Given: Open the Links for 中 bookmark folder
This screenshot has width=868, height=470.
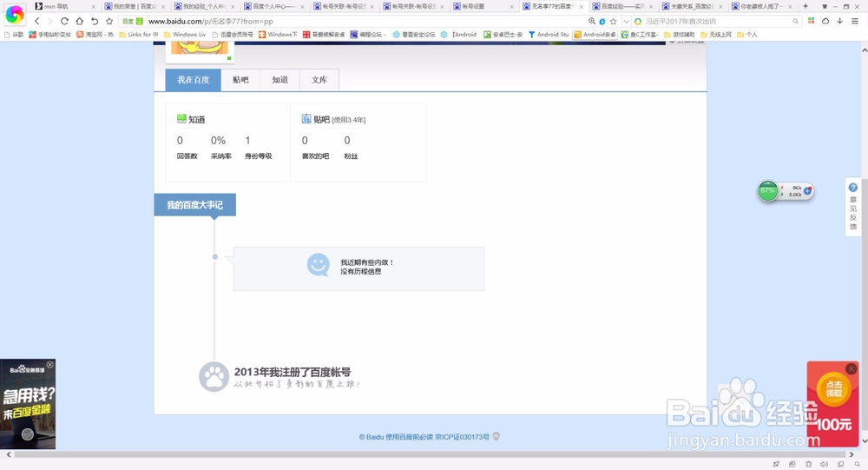Looking at the screenshot, I should (x=138, y=35).
